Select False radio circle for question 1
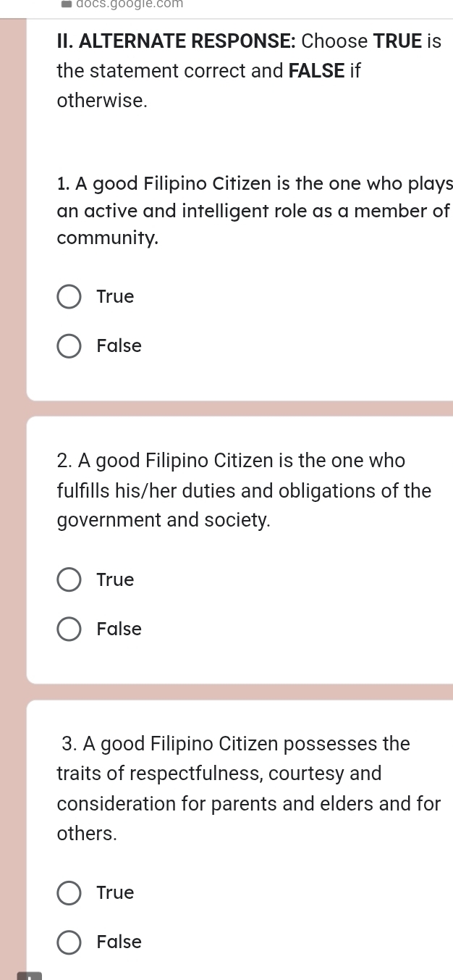The image size is (453, 980). pos(69,346)
